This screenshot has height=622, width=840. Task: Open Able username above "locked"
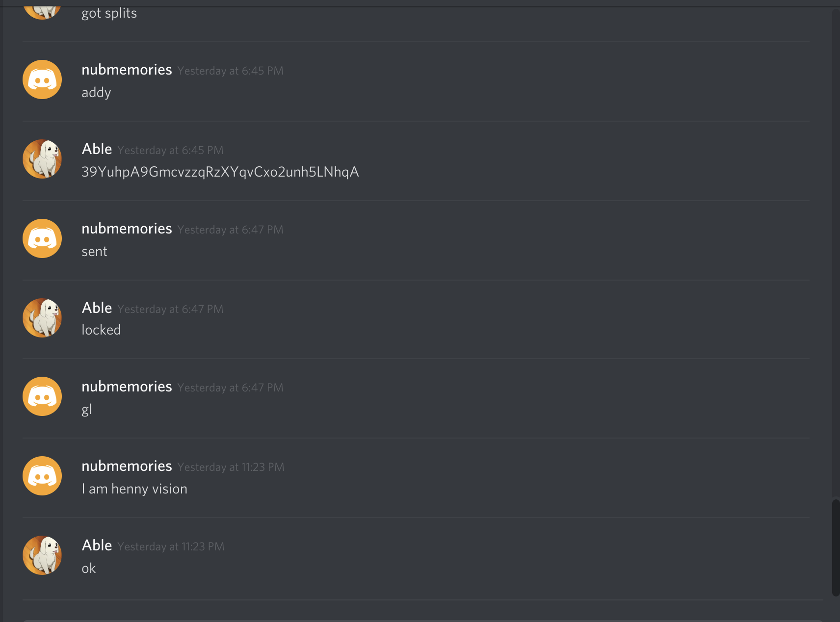pos(97,308)
